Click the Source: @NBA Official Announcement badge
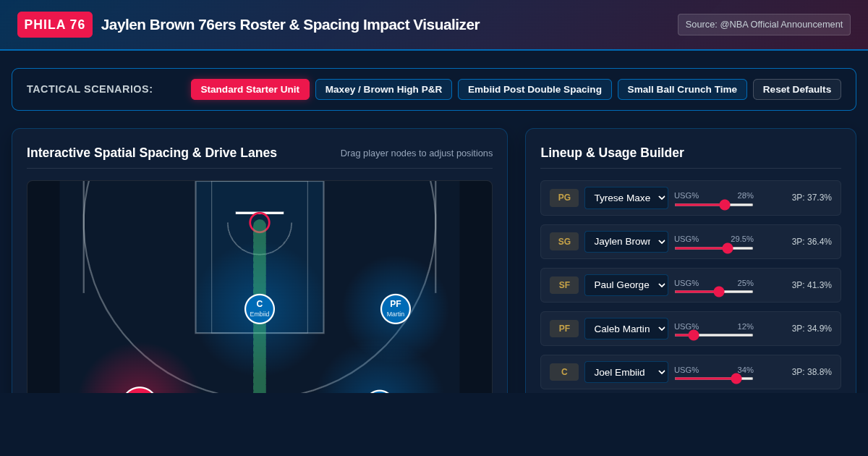 [x=764, y=25]
